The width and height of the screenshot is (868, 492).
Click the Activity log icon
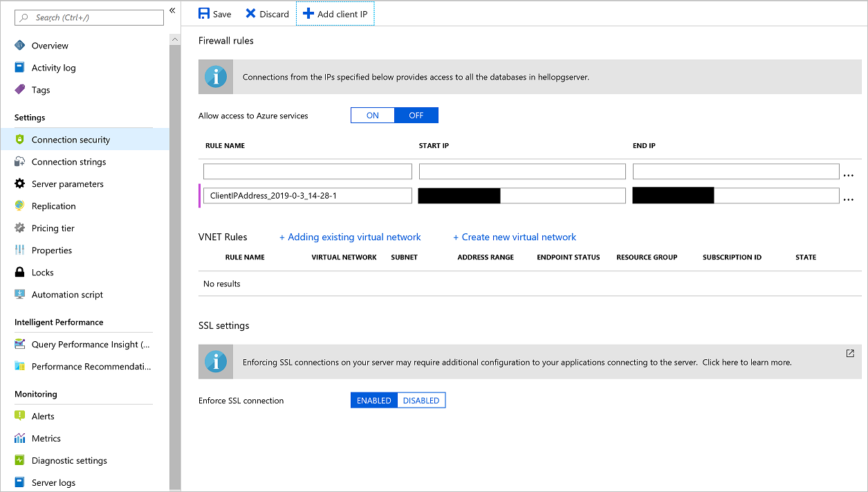click(x=20, y=68)
